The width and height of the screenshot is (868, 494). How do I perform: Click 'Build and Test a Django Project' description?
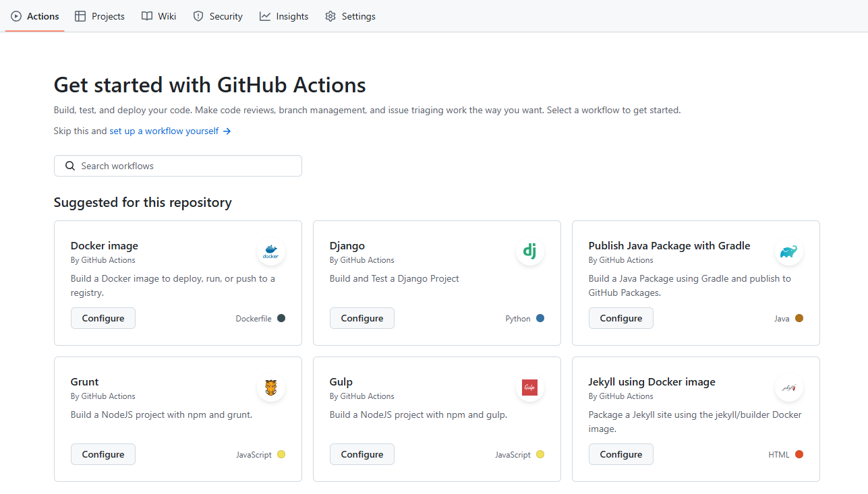click(x=395, y=278)
